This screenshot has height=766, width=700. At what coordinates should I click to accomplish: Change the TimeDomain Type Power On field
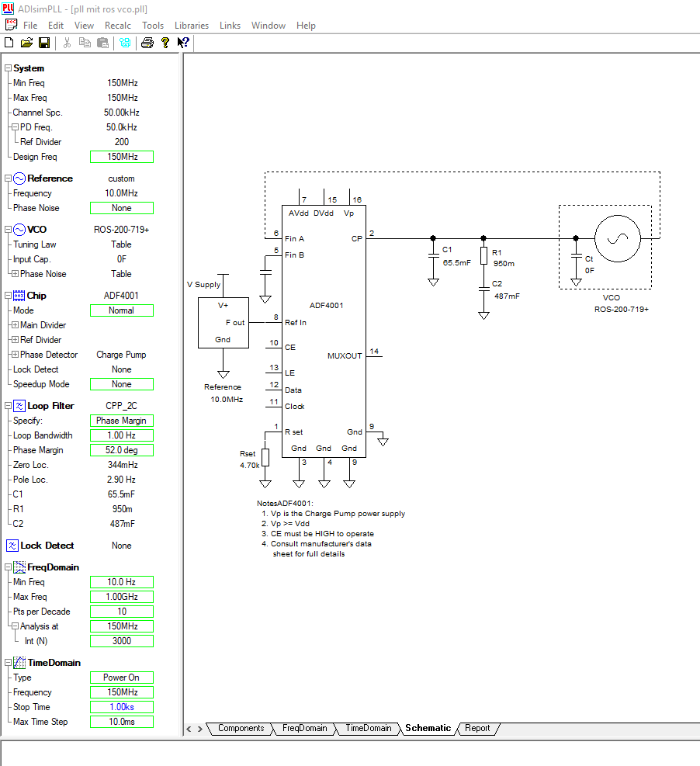122,678
